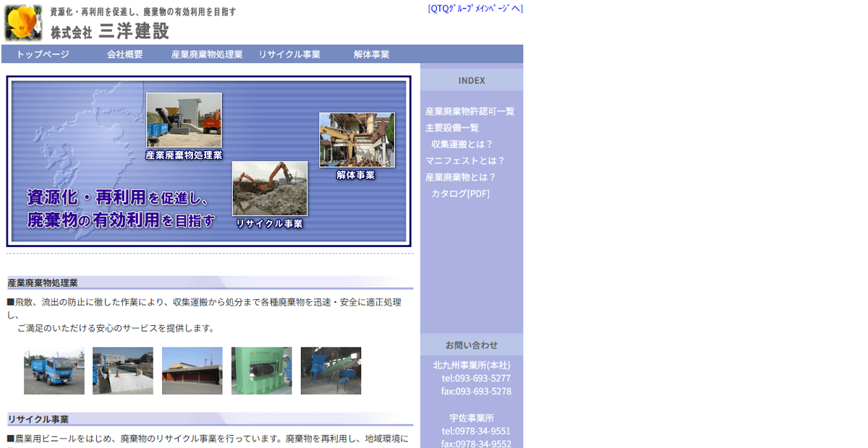Switch to the 産業廃棄物処理業 nav tab
The width and height of the screenshot is (868, 448).
click(208, 53)
